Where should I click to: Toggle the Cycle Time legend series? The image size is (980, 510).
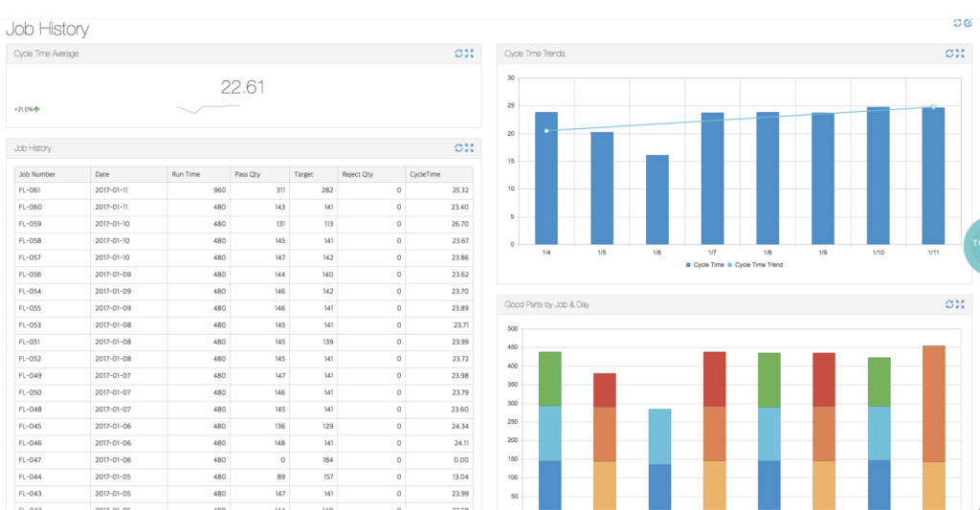click(705, 265)
